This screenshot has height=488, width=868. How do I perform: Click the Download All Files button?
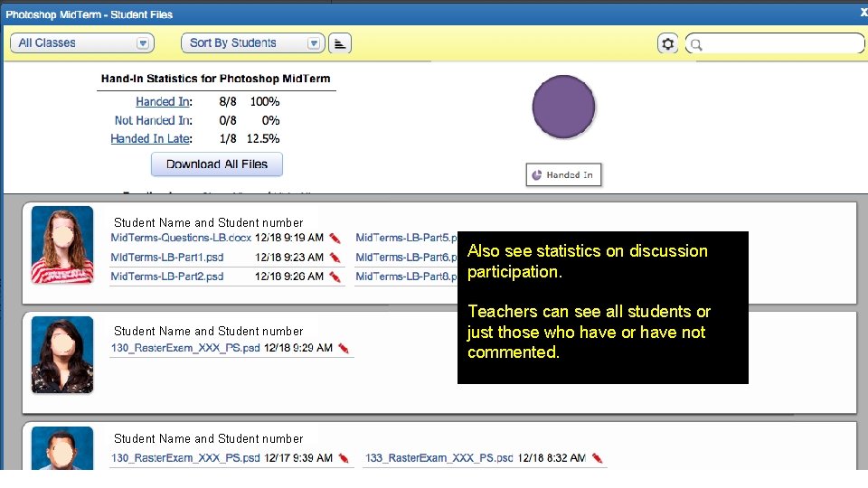click(x=216, y=164)
